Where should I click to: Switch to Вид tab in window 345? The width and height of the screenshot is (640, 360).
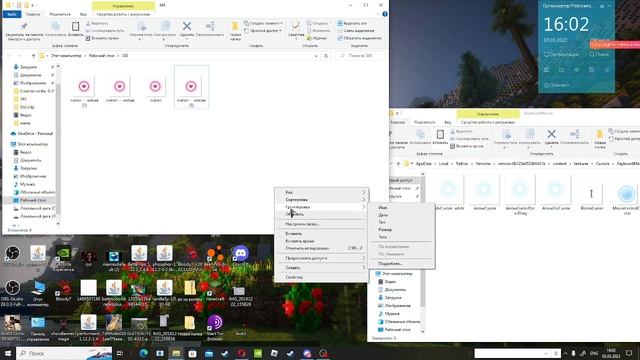[83, 14]
